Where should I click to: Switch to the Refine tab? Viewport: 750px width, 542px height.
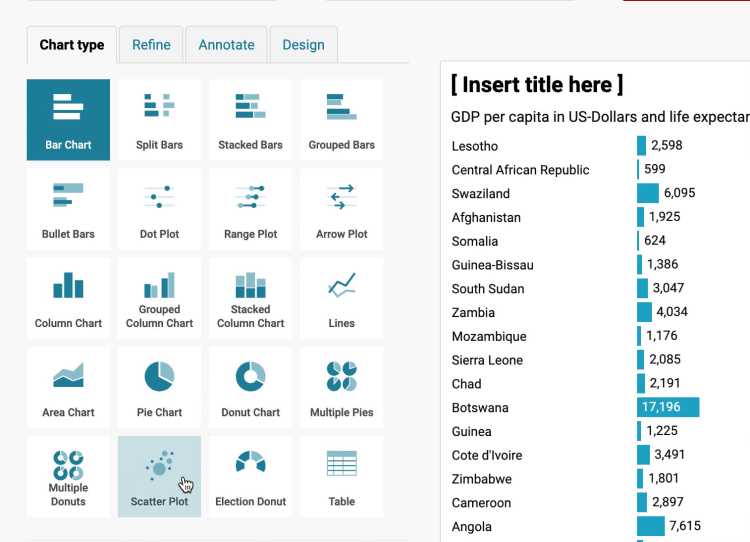click(x=151, y=45)
